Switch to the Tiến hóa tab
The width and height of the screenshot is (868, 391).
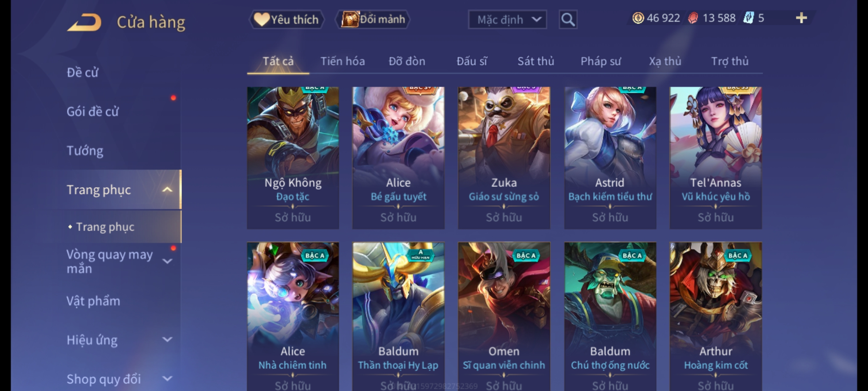tap(342, 61)
